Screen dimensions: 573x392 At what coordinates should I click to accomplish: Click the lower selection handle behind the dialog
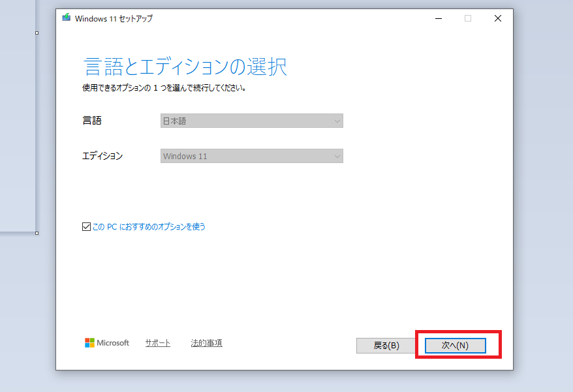point(37,233)
